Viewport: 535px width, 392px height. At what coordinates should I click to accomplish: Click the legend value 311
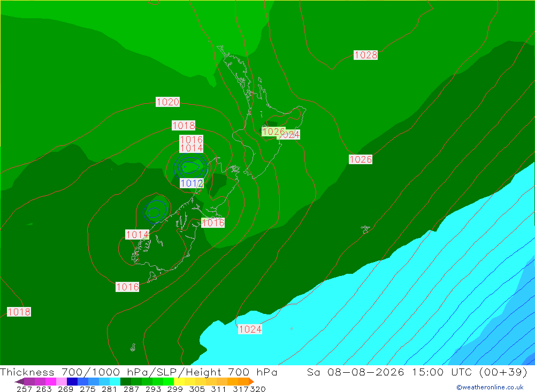click(x=218, y=389)
